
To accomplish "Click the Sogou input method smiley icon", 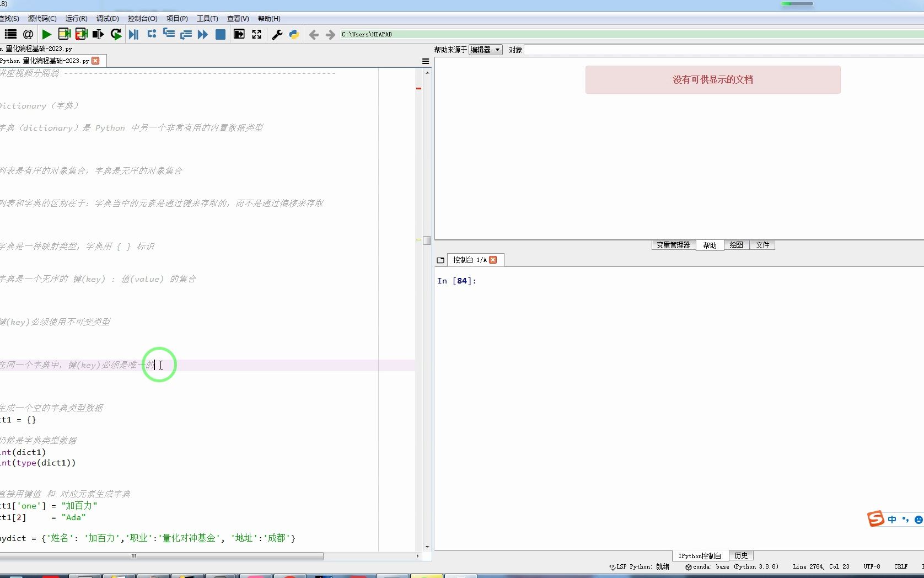I will point(918,520).
